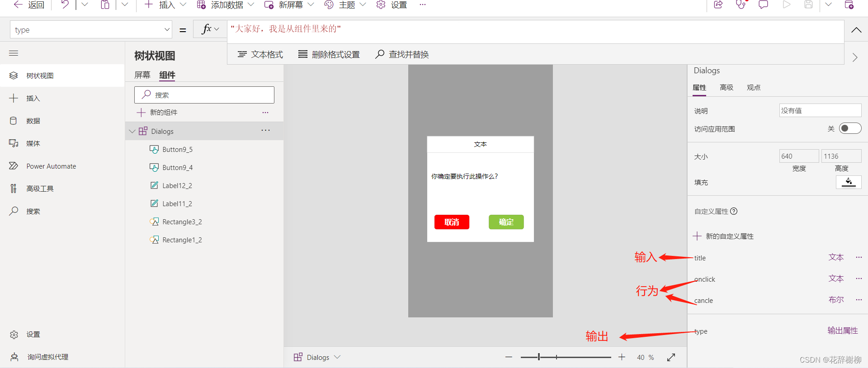868x368 pixels.
Task: Open options for title property
Action: pyautogui.click(x=859, y=257)
